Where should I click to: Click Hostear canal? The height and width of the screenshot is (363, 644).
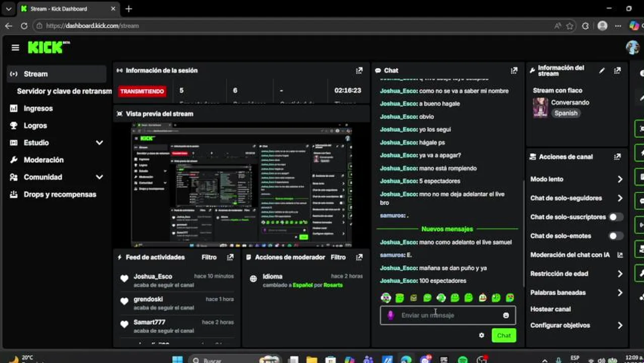(550, 309)
